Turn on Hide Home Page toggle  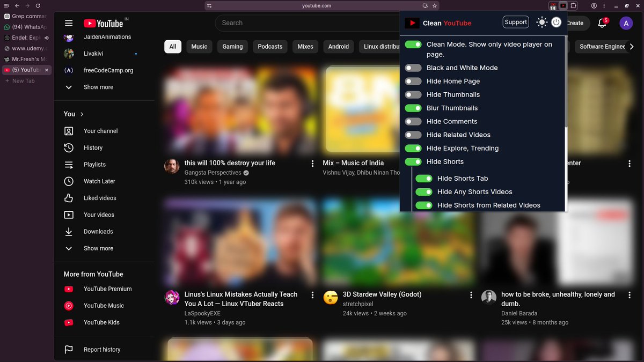click(x=413, y=81)
